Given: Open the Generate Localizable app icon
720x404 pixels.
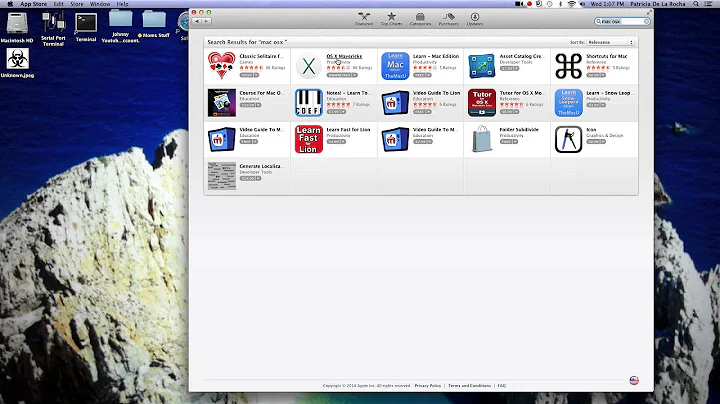Looking at the screenshot, I should tap(221, 176).
